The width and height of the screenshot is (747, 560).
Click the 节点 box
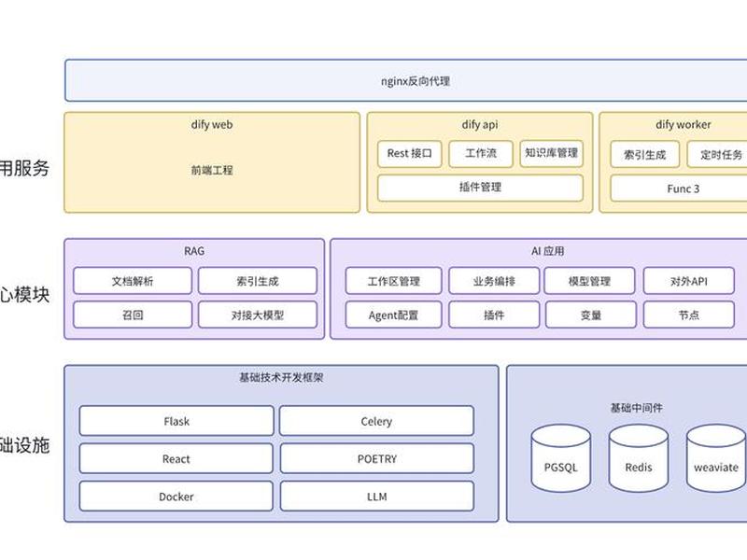coord(689,315)
